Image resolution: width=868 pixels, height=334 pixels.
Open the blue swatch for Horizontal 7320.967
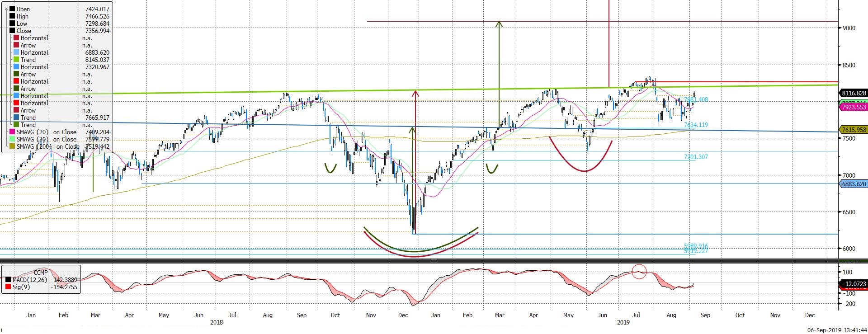point(16,67)
